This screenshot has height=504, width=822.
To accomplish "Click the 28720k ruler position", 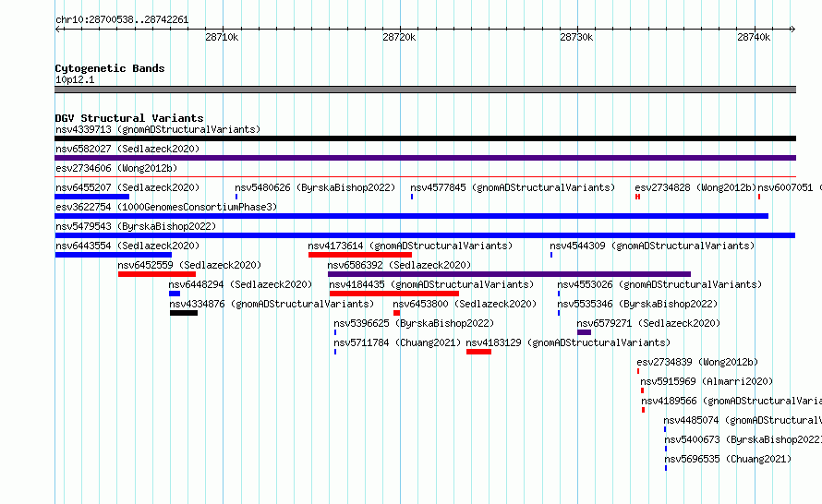I will pos(399,37).
